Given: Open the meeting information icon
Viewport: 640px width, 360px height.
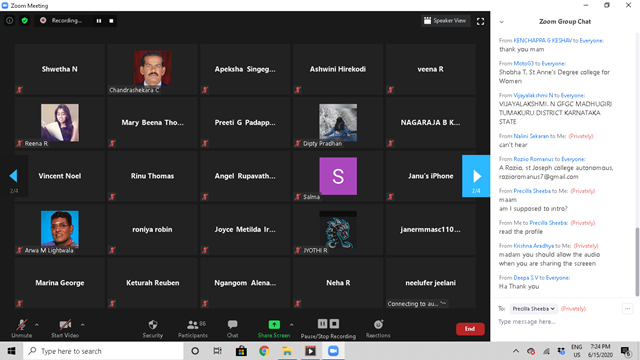Looking at the screenshot, I should pyautogui.click(x=9, y=20).
